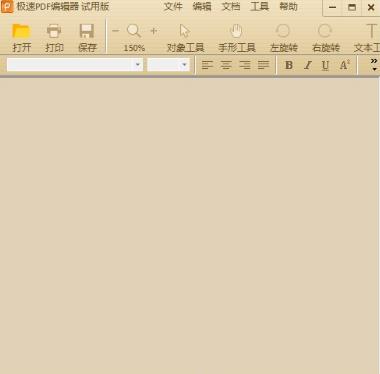Toggle bold formatting
The width and height of the screenshot is (380, 374).
(289, 65)
